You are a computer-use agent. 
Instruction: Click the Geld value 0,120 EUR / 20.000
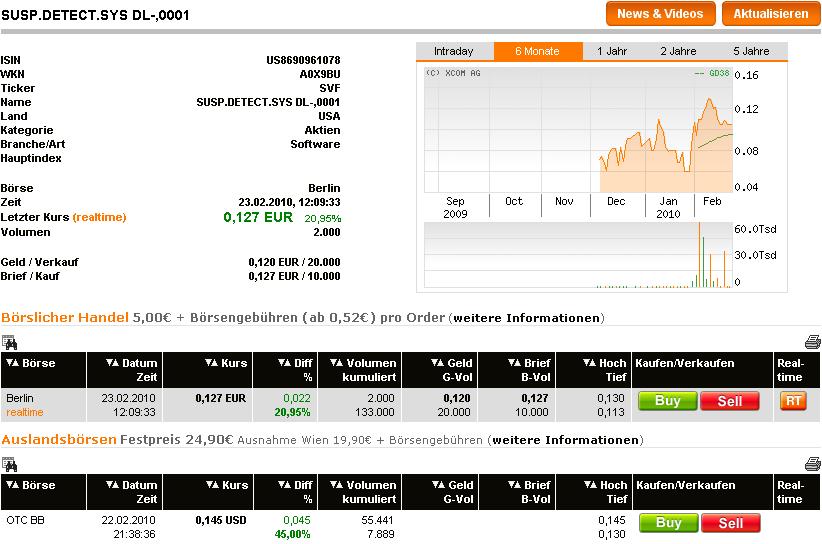pos(294,262)
